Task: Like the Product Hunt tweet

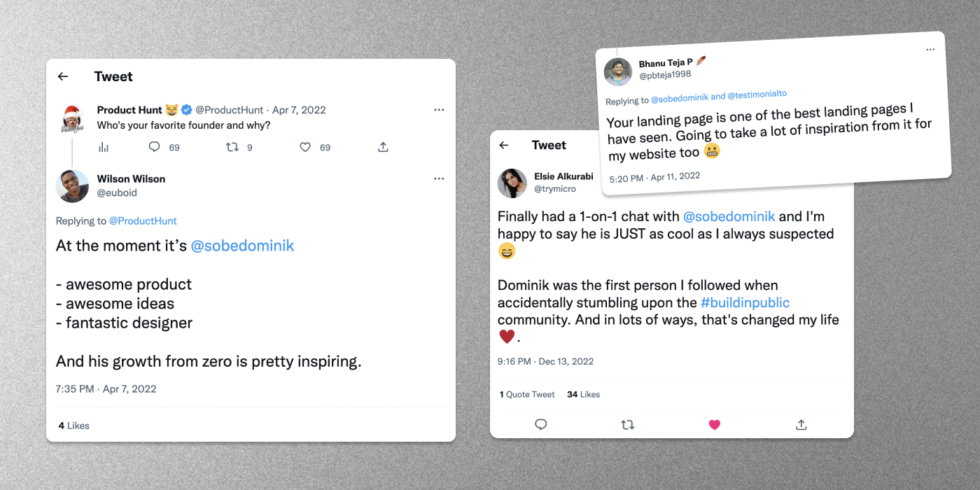Action: point(305,147)
